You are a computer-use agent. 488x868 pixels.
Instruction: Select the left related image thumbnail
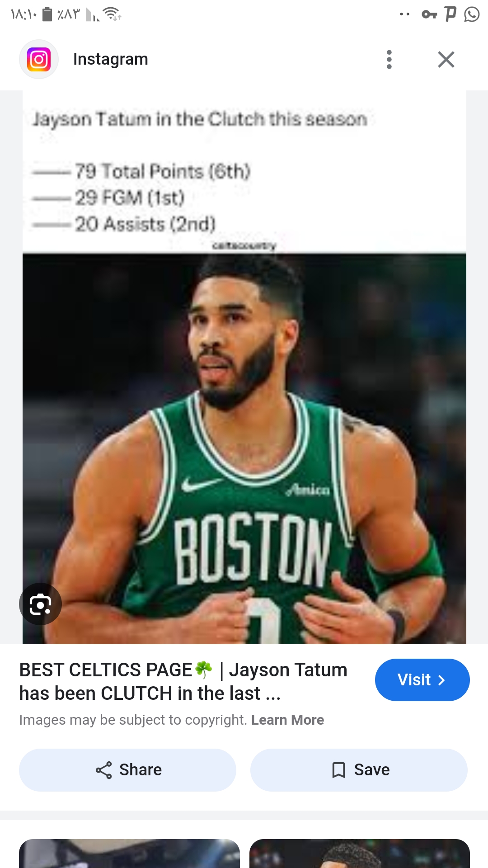(x=129, y=854)
